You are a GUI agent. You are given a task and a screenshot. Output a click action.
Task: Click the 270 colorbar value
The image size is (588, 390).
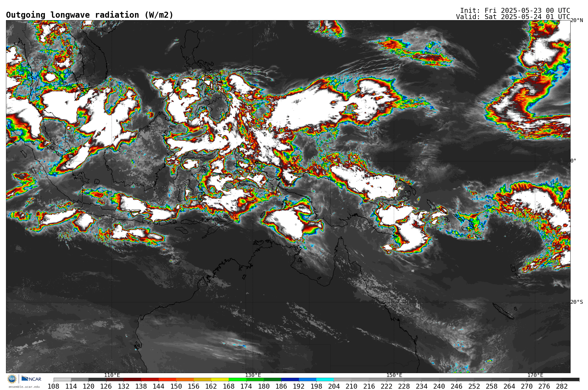[526, 386]
